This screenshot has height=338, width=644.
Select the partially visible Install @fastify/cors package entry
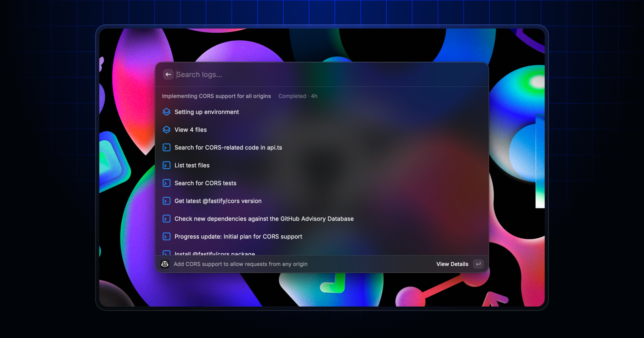point(215,253)
